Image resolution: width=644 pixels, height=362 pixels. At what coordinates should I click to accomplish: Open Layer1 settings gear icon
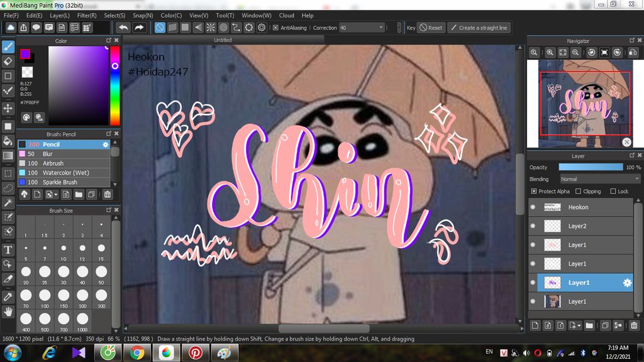(x=627, y=283)
